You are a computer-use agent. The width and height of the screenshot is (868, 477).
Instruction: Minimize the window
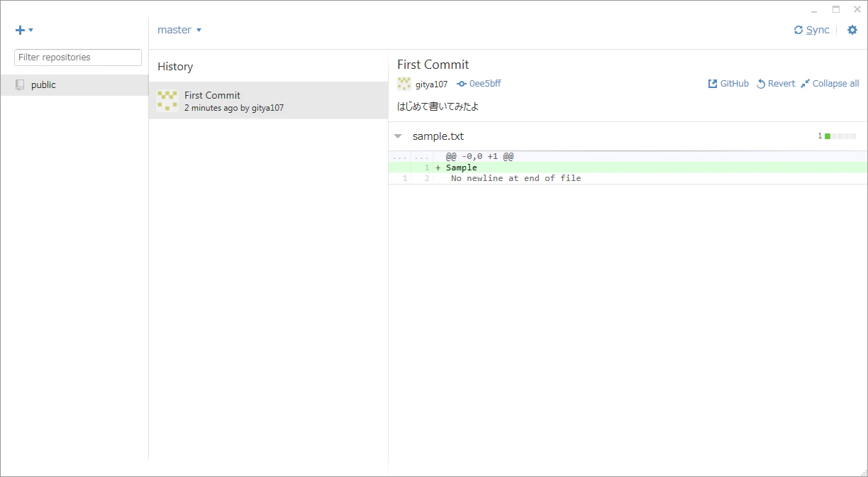coord(816,10)
